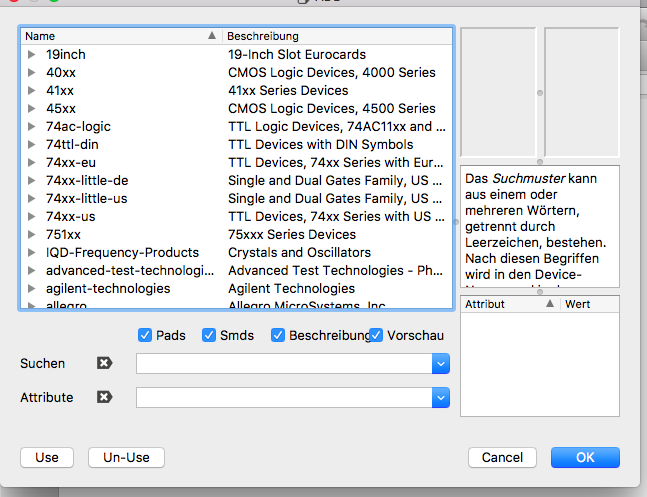This screenshot has height=497, width=647.
Task: Click description '75xxx Series Devices'
Action: (292, 234)
